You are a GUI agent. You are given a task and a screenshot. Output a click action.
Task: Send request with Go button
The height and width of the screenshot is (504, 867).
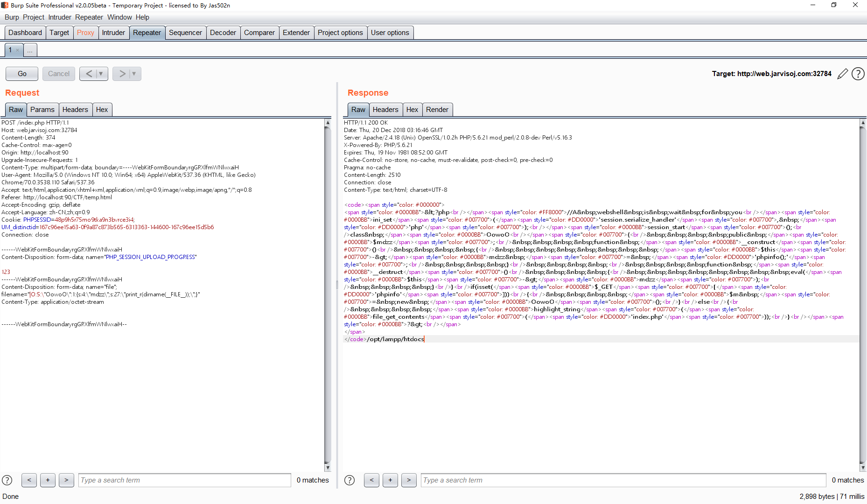click(x=22, y=74)
